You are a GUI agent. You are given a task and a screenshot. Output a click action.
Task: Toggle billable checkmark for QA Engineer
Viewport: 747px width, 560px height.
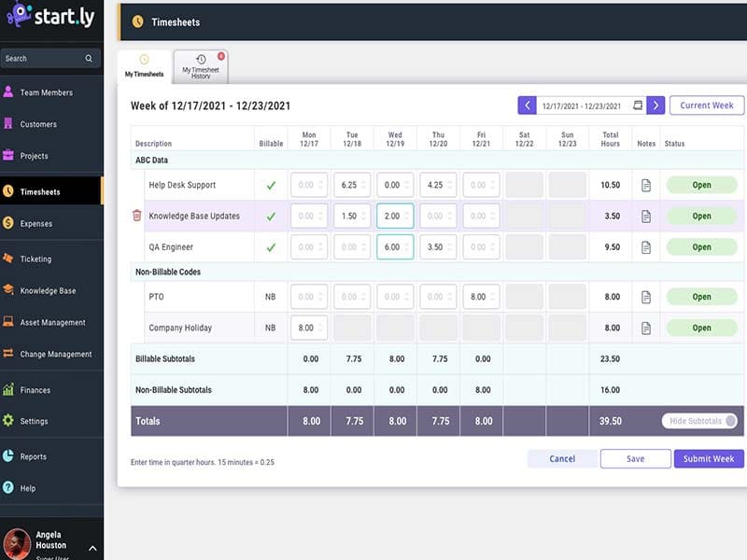271,247
